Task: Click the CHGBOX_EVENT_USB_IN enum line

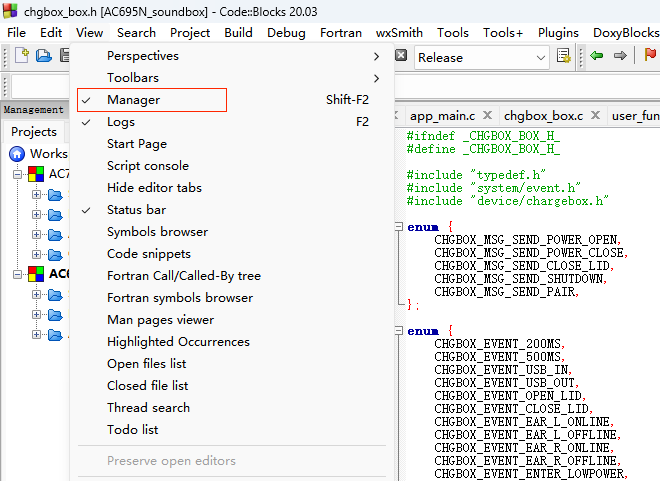Action: tap(503, 370)
